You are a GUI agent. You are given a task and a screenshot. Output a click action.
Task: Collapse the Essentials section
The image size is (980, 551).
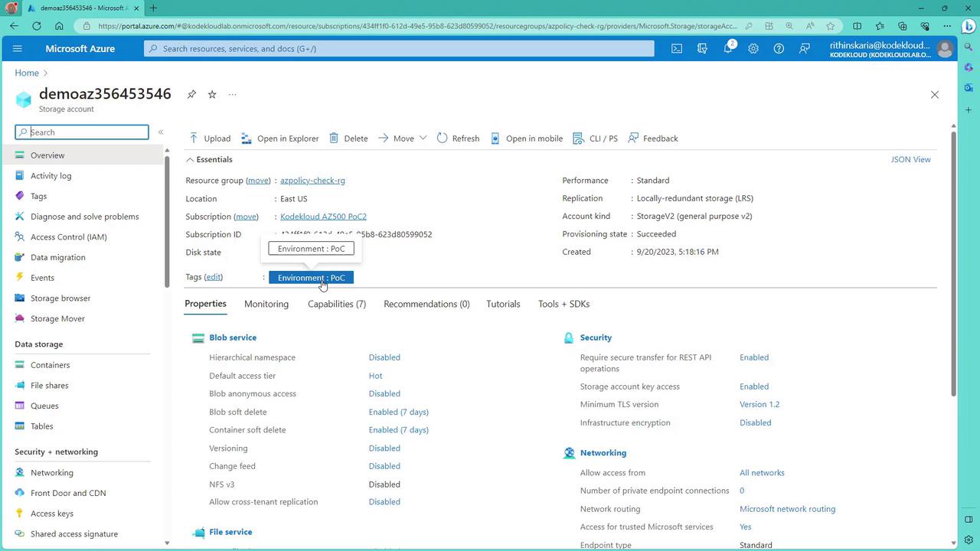click(209, 160)
